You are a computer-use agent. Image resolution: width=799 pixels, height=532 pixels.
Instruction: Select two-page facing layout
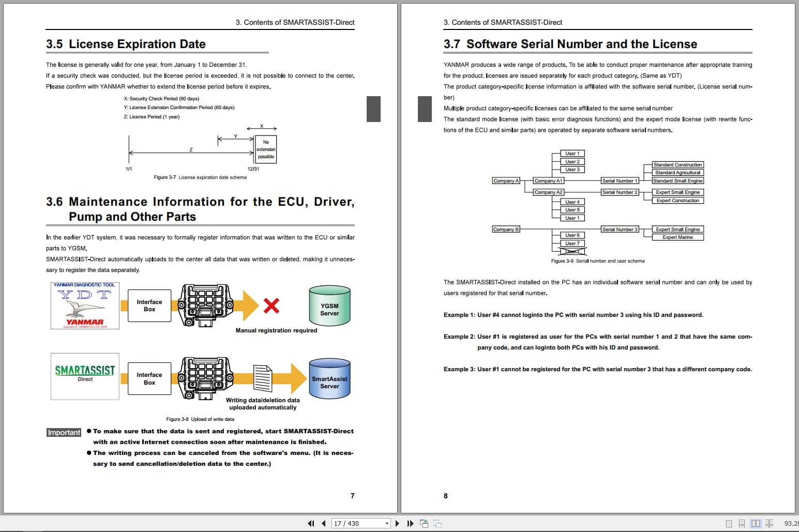pos(756,523)
